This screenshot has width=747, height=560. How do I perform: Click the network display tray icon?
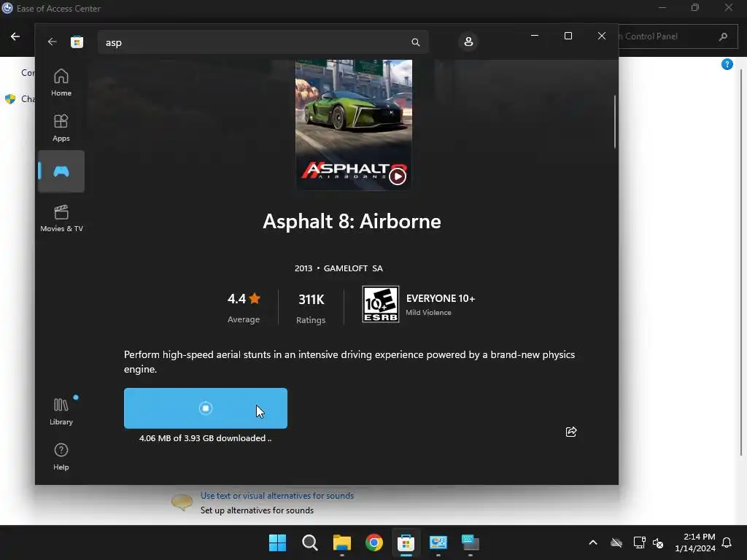639,542
